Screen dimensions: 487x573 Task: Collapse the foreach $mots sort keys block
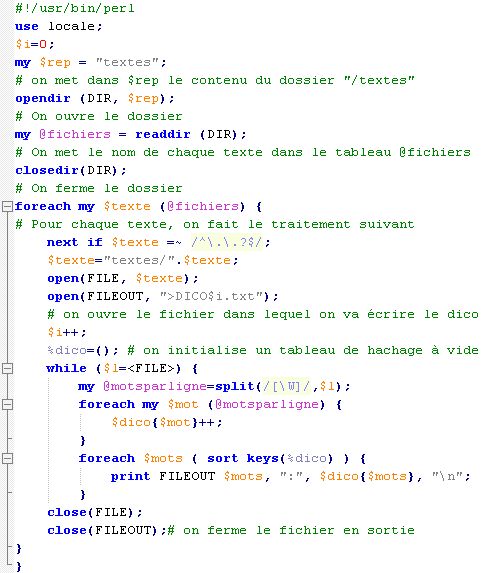[x=7, y=458]
